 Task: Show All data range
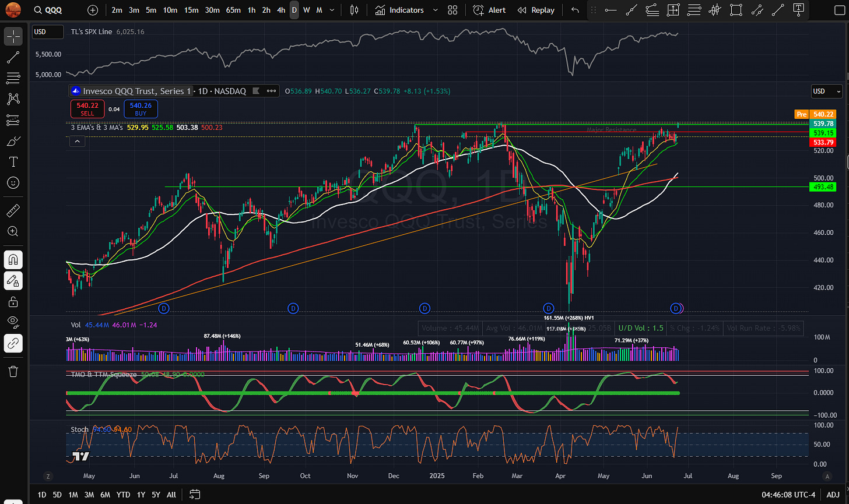click(171, 495)
